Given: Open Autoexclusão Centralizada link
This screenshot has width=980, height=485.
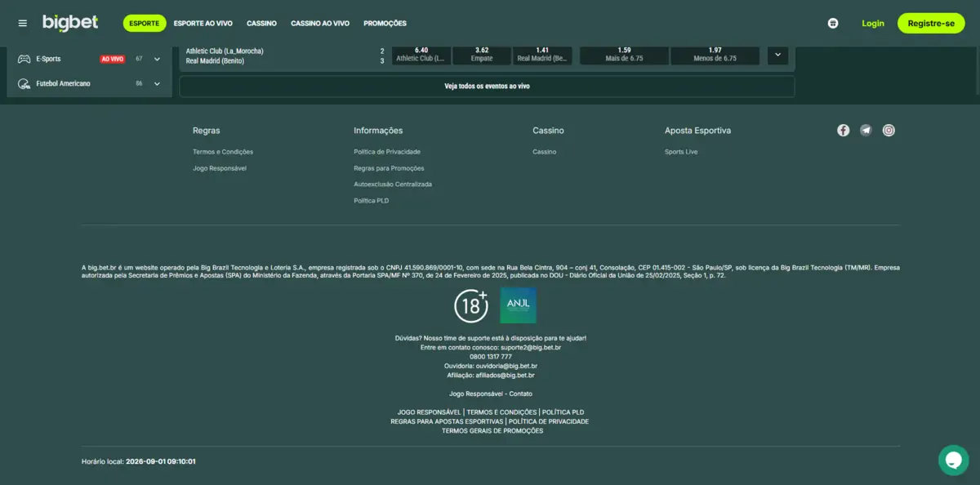Looking at the screenshot, I should [x=393, y=185].
